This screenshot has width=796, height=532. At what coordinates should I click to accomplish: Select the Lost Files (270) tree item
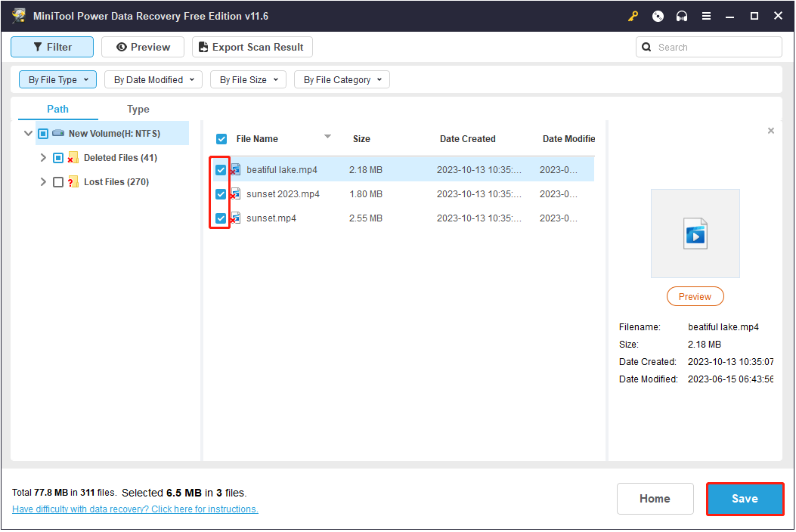click(x=116, y=182)
